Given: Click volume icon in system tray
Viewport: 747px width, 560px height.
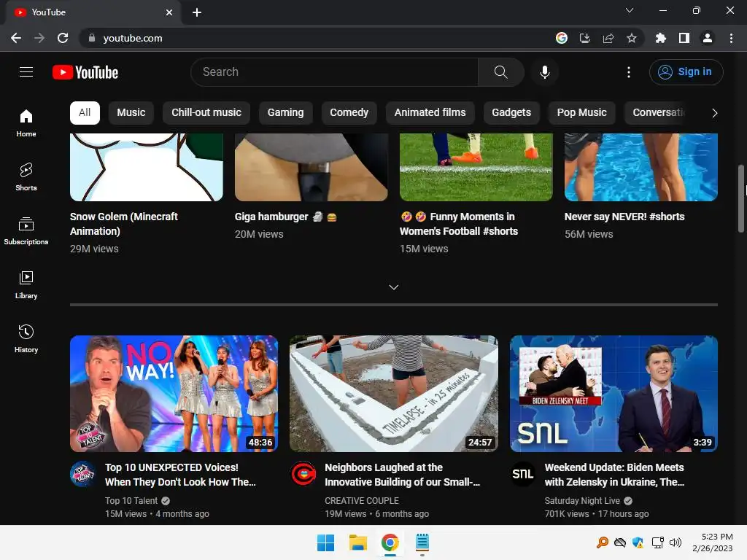Looking at the screenshot, I should click(x=676, y=542).
